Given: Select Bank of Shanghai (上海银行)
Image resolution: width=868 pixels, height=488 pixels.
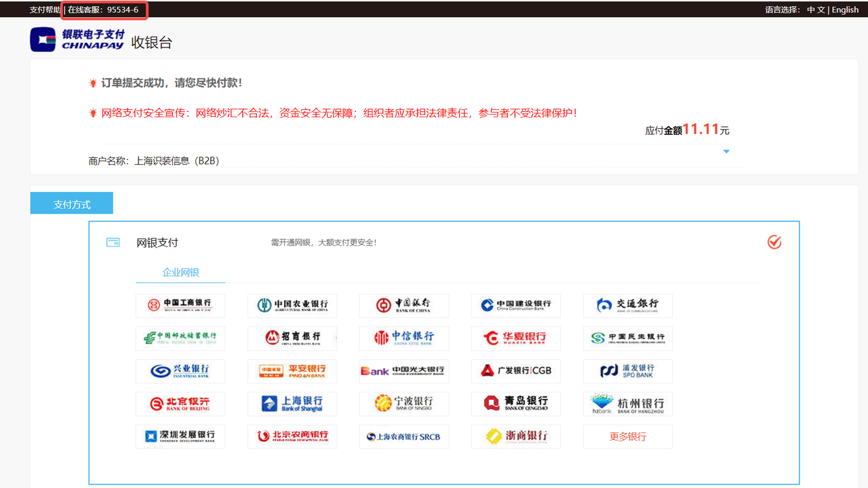Looking at the screenshot, I should pos(292,404).
